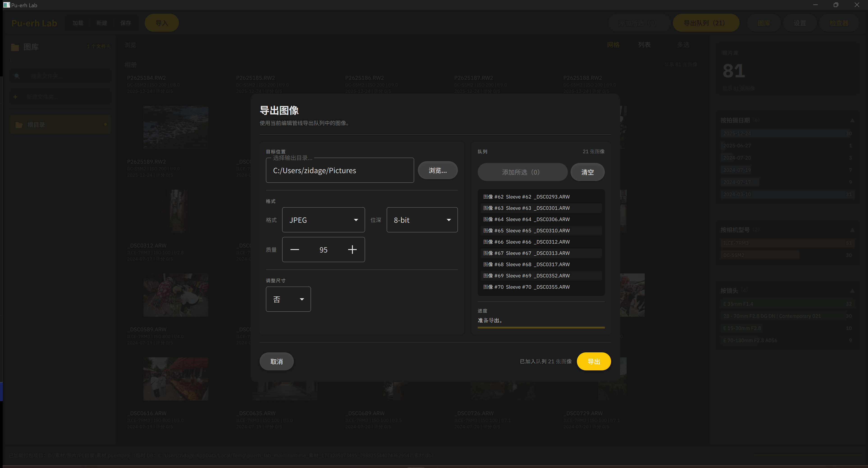The height and width of the screenshot is (468, 868).
Task: Open the 格式 JPEG dropdown
Action: click(x=323, y=220)
